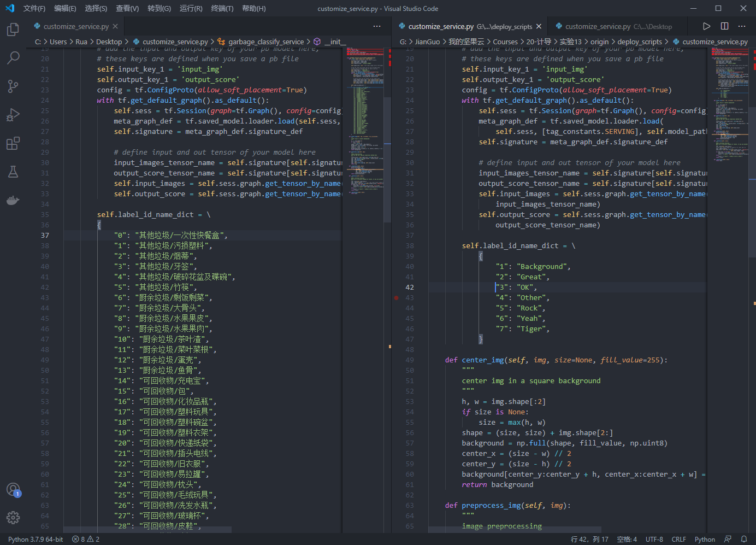Change indentation via 空格: 4
This screenshot has width=756, height=545.
[x=627, y=539]
